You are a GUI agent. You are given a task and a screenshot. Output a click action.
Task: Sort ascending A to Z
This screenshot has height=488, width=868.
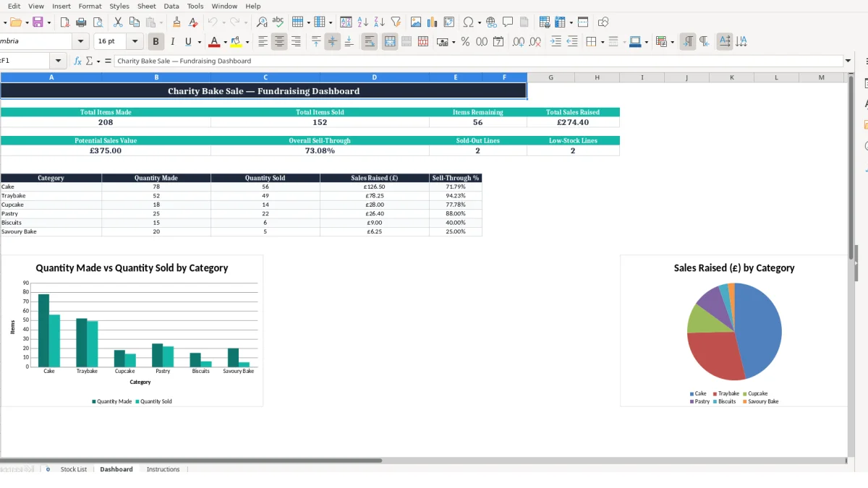363,22
